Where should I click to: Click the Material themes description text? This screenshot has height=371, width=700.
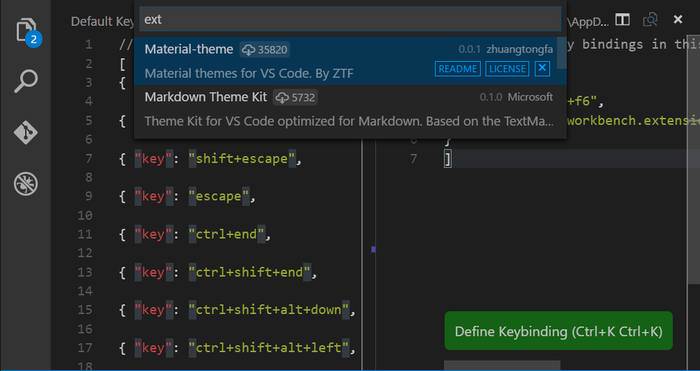pos(249,73)
